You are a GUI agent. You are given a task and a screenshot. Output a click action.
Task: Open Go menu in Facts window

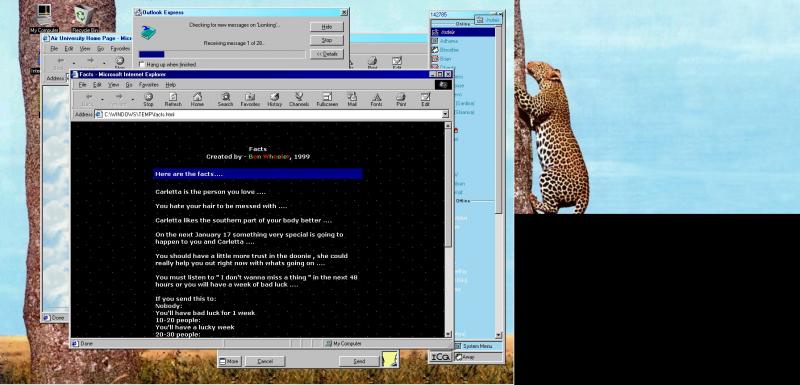click(x=129, y=85)
